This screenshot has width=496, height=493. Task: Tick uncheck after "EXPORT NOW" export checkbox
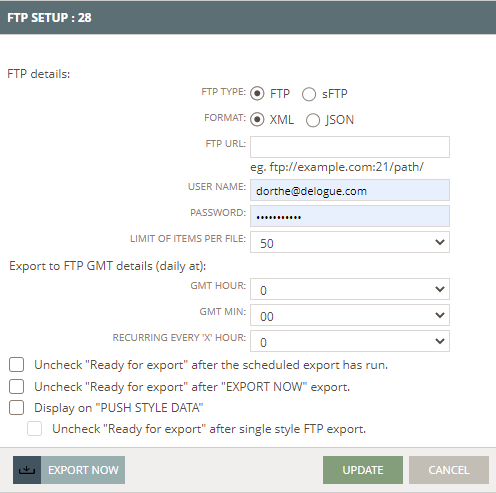pyautogui.click(x=16, y=387)
